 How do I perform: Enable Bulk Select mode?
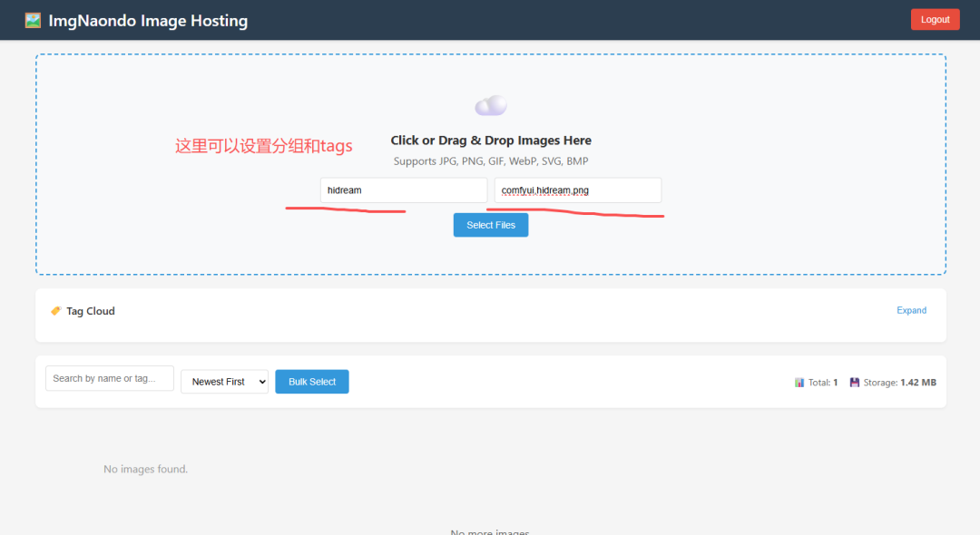tap(312, 382)
